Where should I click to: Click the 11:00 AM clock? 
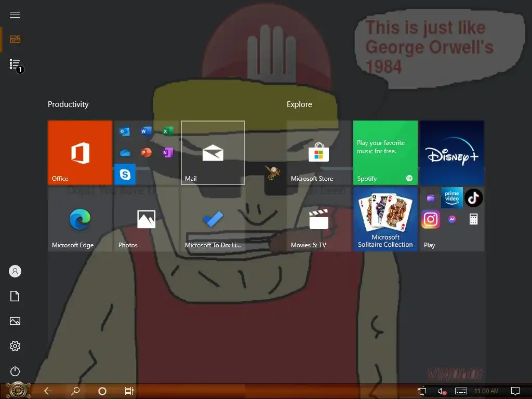(x=486, y=391)
